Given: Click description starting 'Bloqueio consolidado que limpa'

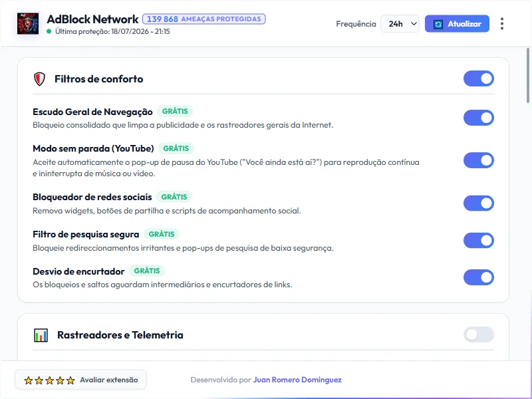Looking at the screenshot, I should (x=183, y=125).
